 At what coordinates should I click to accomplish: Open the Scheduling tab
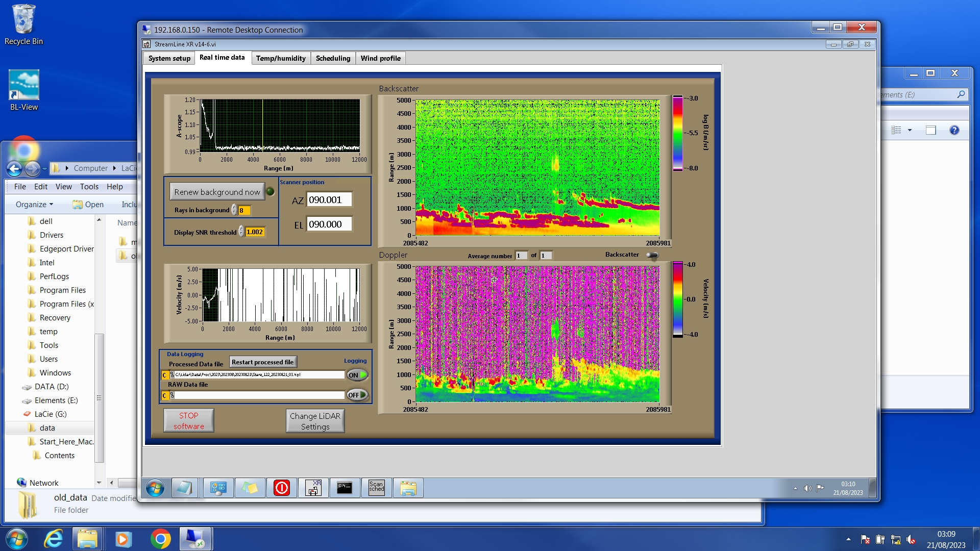click(x=333, y=58)
